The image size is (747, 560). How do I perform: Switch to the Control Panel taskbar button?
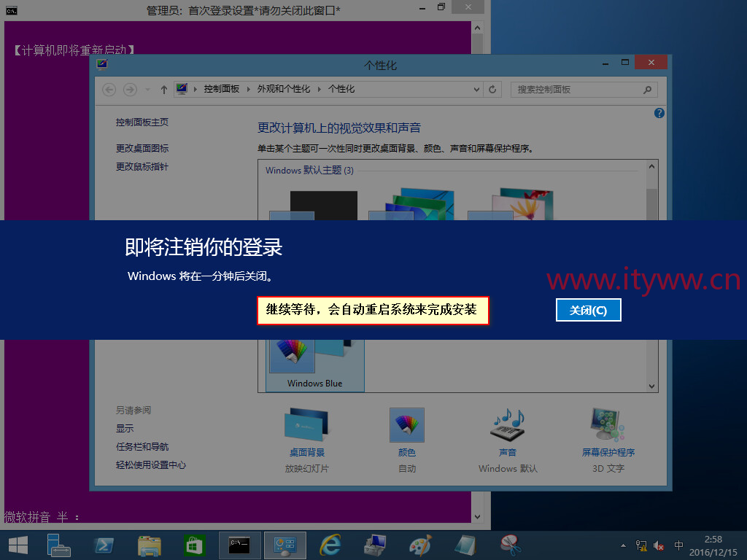click(x=285, y=545)
